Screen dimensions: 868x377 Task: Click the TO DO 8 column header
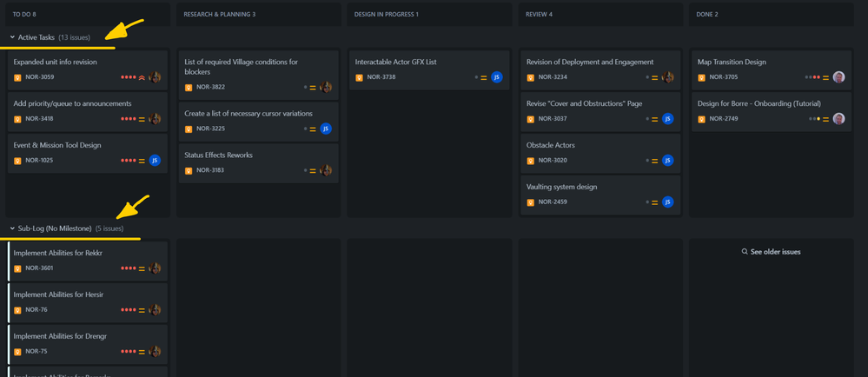click(x=88, y=15)
